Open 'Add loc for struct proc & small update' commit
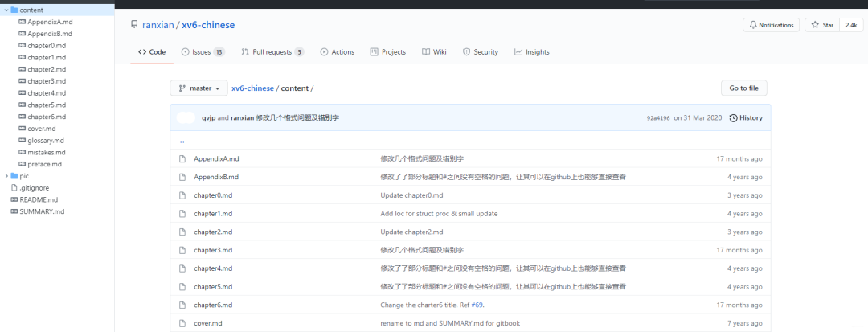 pyautogui.click(x=439, y=214)
